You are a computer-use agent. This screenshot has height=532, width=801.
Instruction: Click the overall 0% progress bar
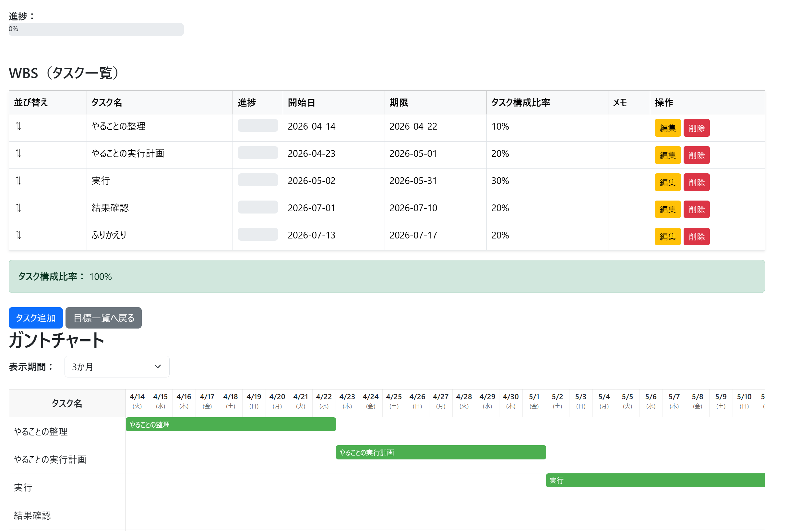point(96,29)
